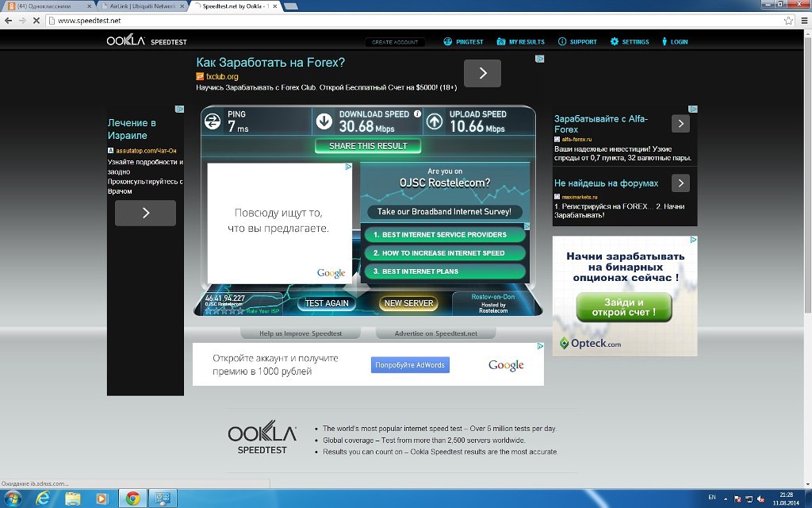The height and width of the screenshot is (508, 812).
Task: Click Chrome icon in taskbar
Action: [133, 498]
